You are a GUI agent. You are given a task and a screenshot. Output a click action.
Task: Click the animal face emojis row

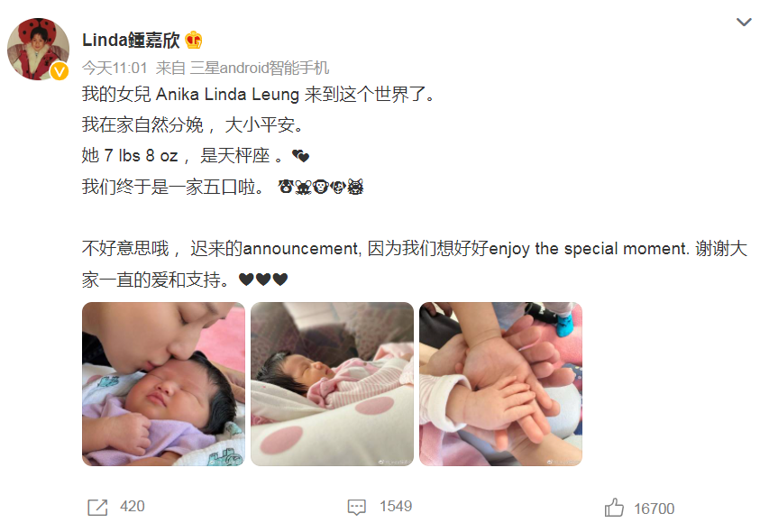[321, 187]
